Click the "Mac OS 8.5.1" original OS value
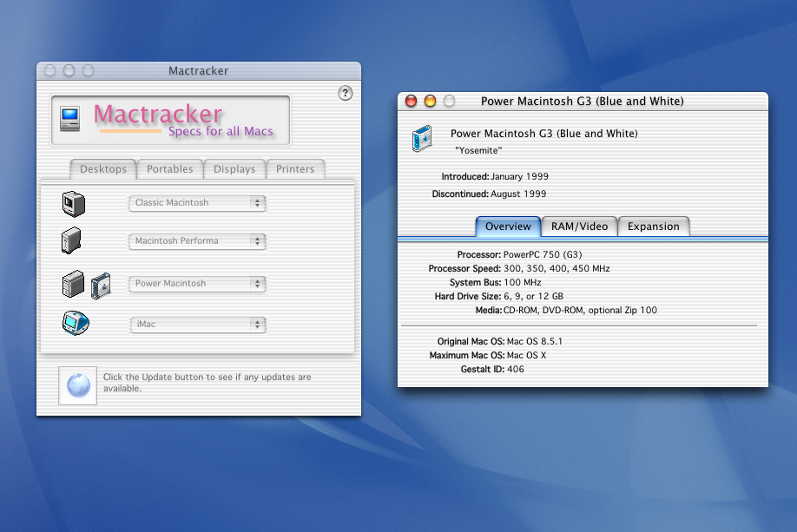Image resolution: width=797 pixels, height=532 pixels. [535, 341]
